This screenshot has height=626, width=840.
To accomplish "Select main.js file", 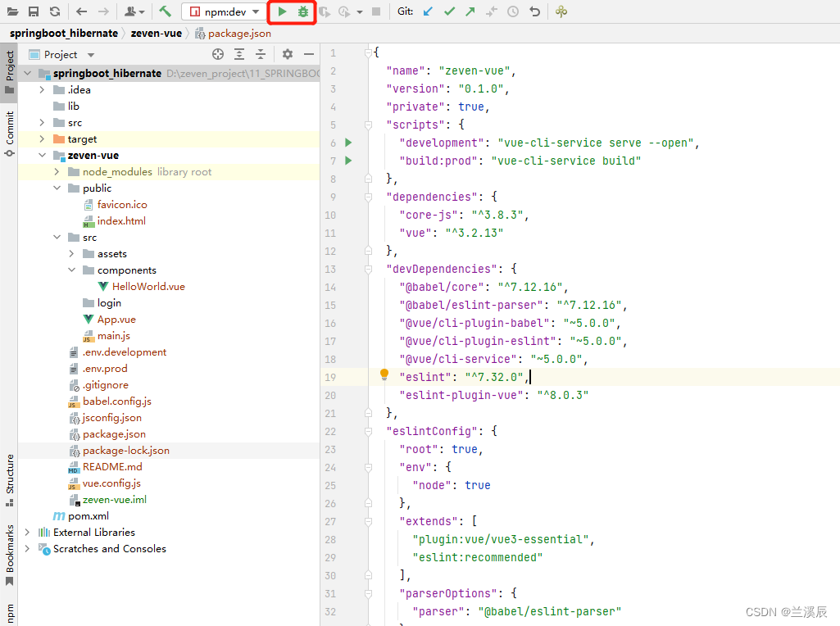I will coord(113,336).
